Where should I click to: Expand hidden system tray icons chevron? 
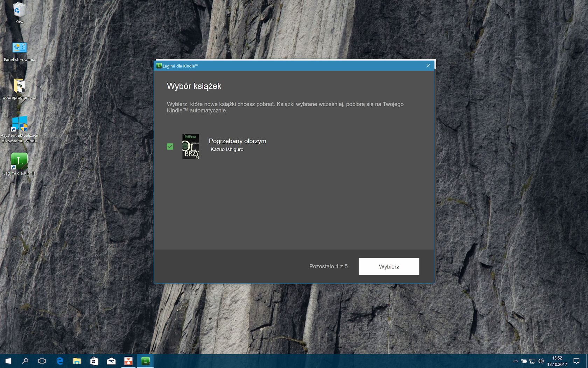pos(515,361)
